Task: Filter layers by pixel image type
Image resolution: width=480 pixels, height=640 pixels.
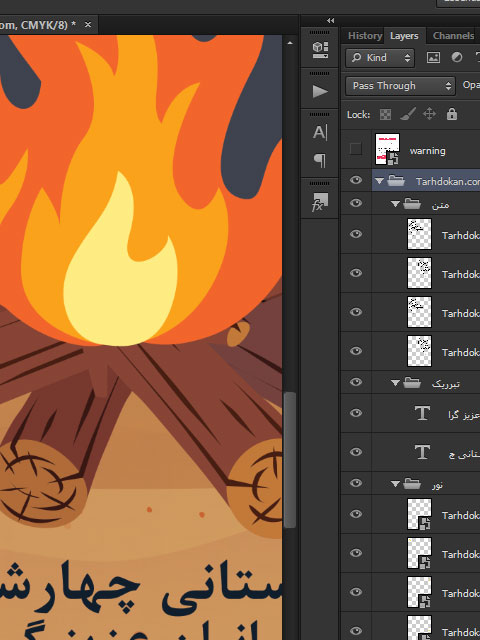Action: 433,58
